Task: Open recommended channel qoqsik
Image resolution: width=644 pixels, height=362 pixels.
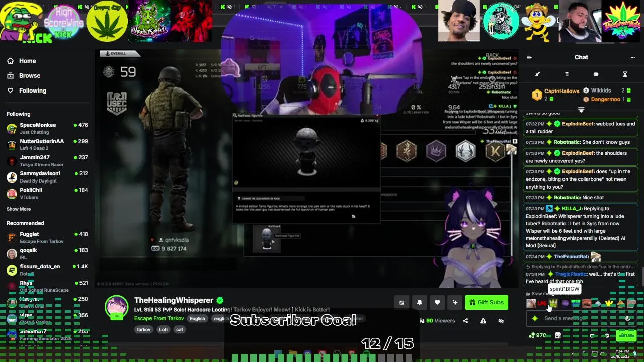Action: pyautogui.click(x=47, y=253)
